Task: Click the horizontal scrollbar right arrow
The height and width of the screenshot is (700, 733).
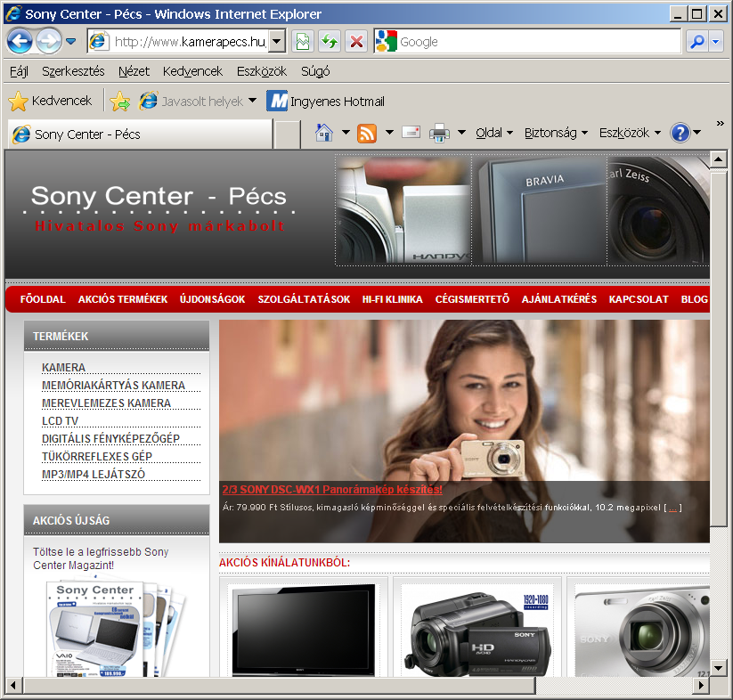Action: tap(700, 685)
